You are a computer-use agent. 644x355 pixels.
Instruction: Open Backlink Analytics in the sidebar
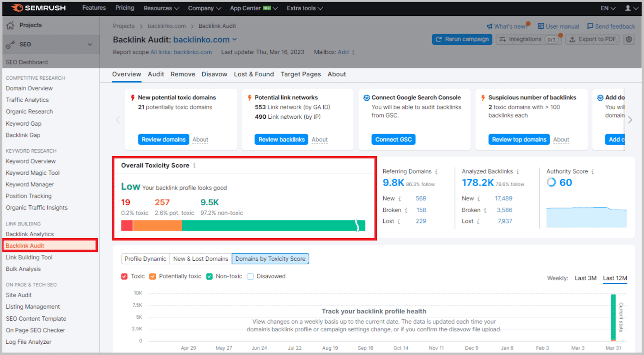30,234
